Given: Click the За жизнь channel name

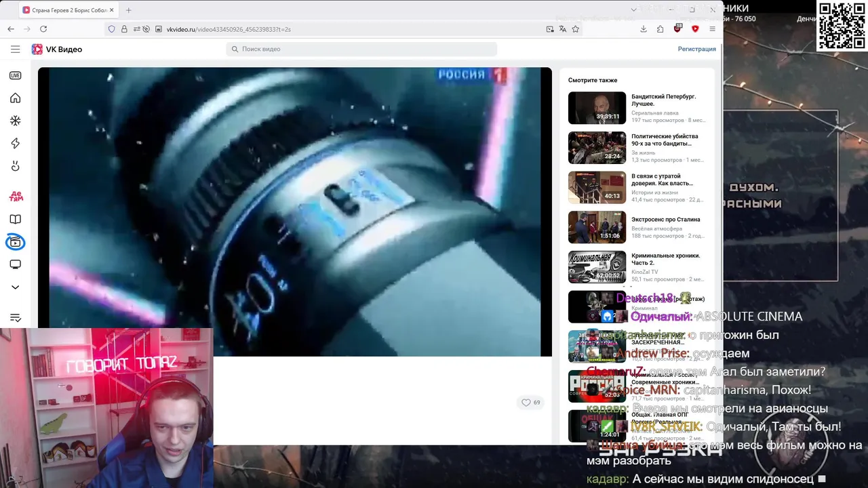Looking at the screenshot, I should click(644, 152).
